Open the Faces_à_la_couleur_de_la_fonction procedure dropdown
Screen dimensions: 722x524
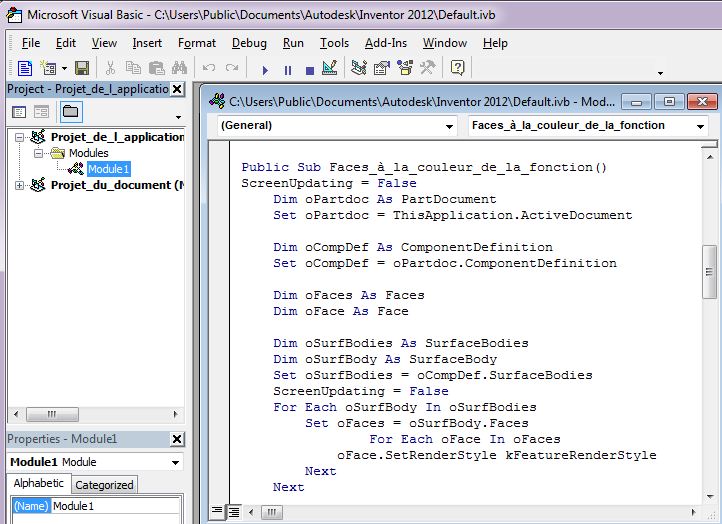[700, 126]
